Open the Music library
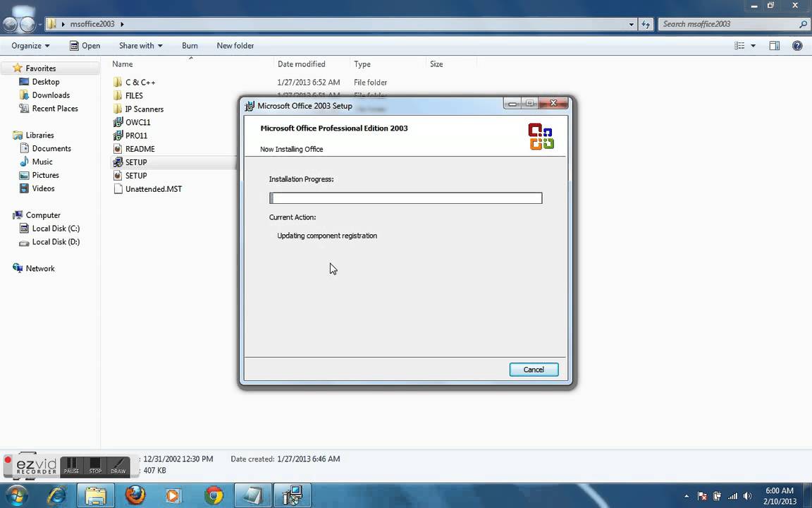Viewport: 812px width, 508px height. [x=36, y=162]
